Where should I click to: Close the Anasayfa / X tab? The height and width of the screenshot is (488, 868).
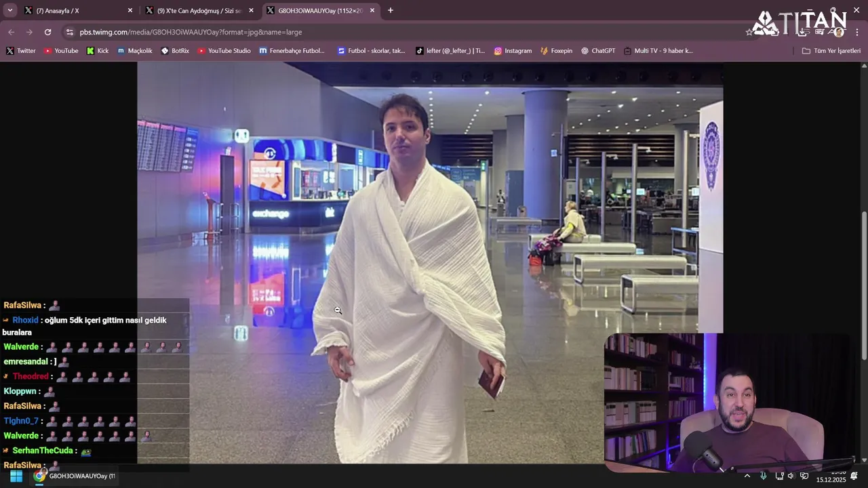130,10
